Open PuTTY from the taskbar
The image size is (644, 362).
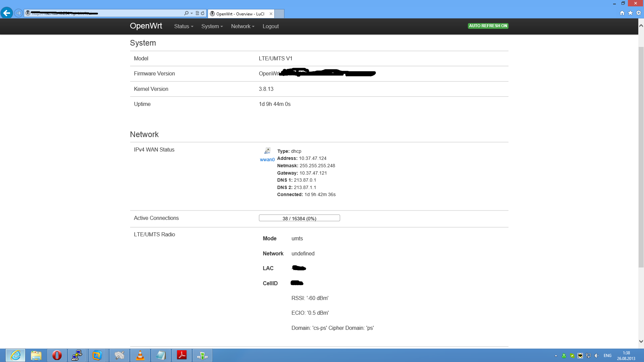[77, 355]
